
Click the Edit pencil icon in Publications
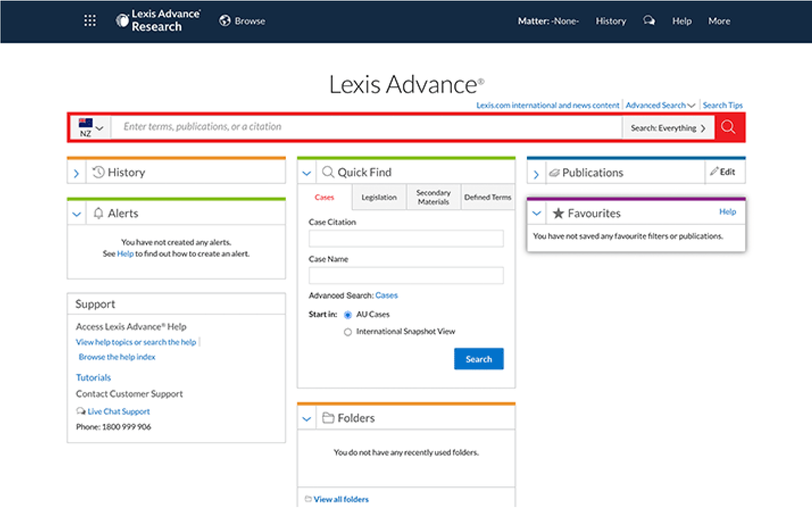coord(714,171)
